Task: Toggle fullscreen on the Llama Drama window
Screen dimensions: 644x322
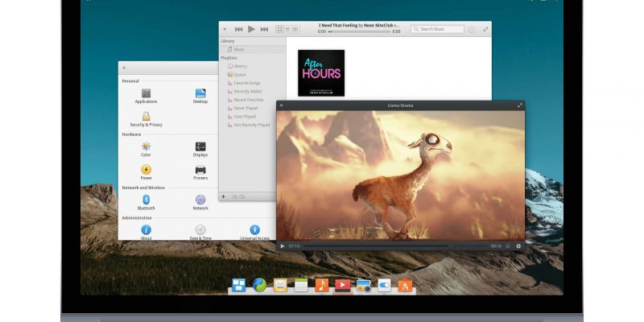Action: (519, 105)
